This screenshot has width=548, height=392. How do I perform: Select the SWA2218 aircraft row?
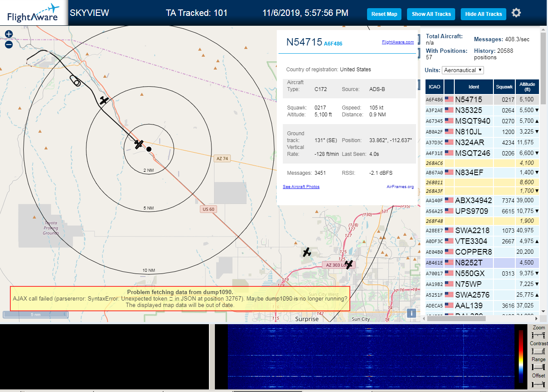[482, 230]
